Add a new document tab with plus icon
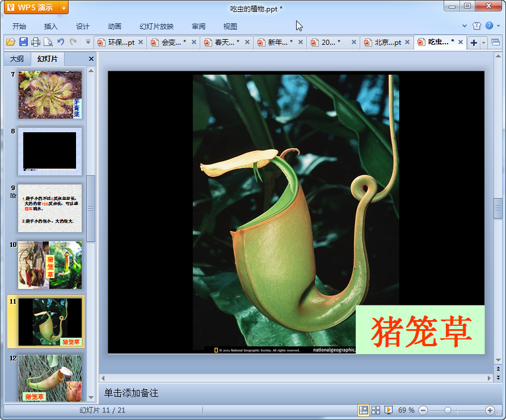Image resolution: width=506 pixels, height=420 pixels. [x=474, y=43]
